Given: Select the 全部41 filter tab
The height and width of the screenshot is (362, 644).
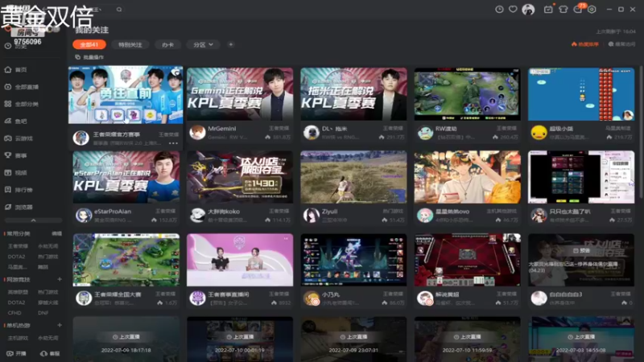Looking at the screenshot, I should 89,44.
